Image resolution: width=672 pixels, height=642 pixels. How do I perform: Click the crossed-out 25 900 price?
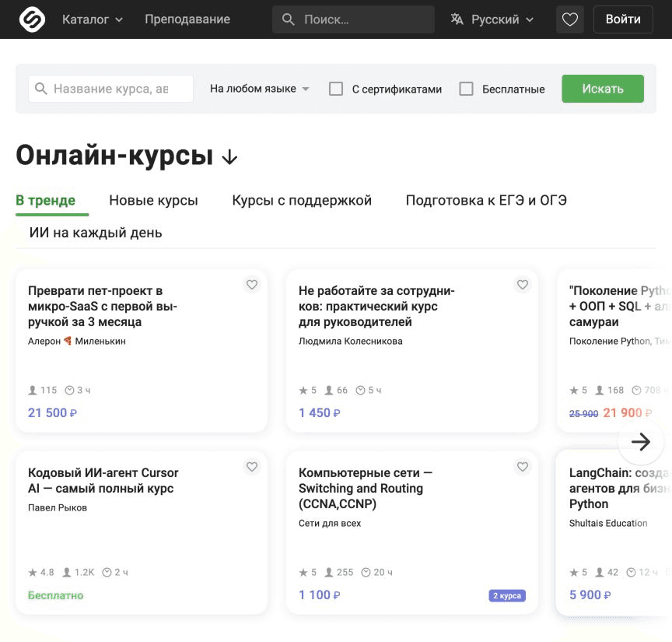(583, 414)
